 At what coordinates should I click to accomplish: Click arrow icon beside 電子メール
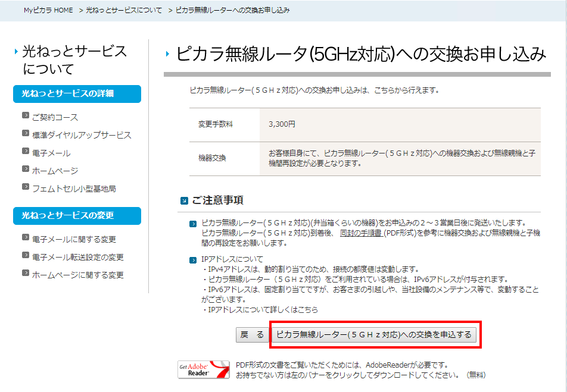pos(25,150)
